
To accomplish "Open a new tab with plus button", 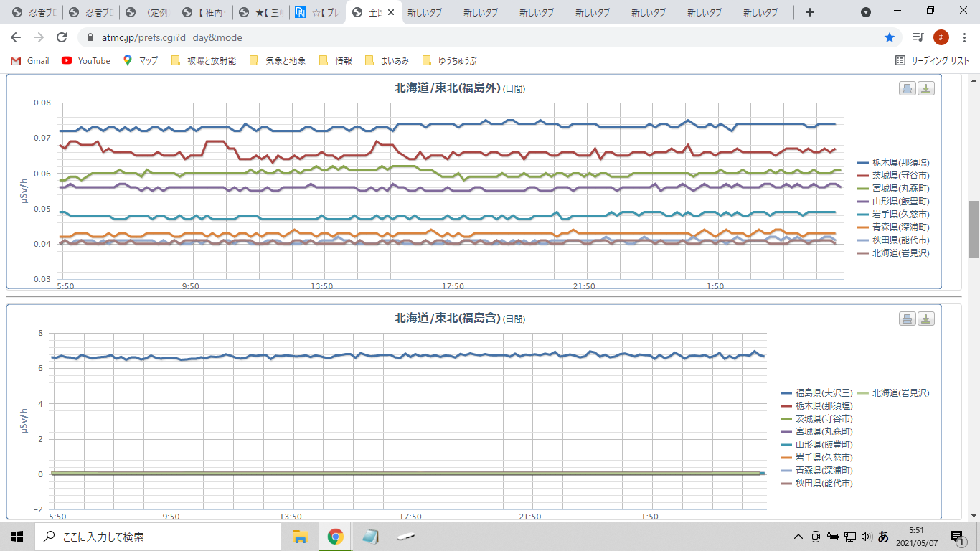I will [x=810, y=12].
